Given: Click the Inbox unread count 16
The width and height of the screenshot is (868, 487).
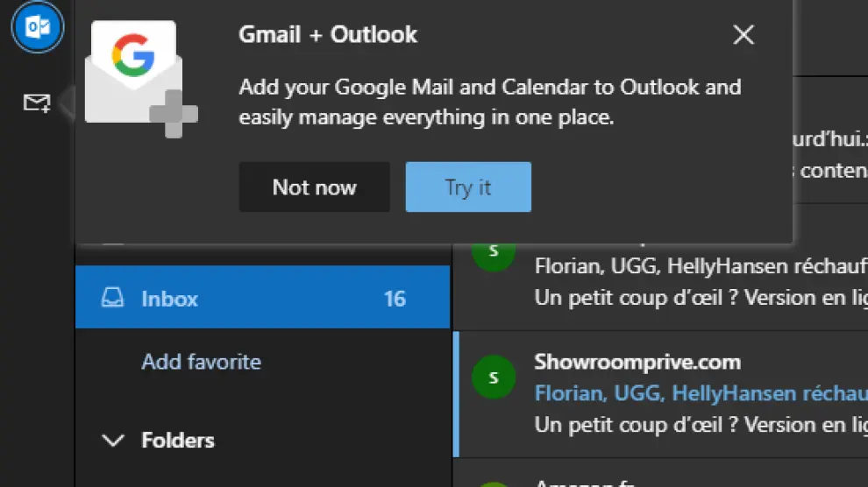Looking at the screenshot, I should pos(395,299).
